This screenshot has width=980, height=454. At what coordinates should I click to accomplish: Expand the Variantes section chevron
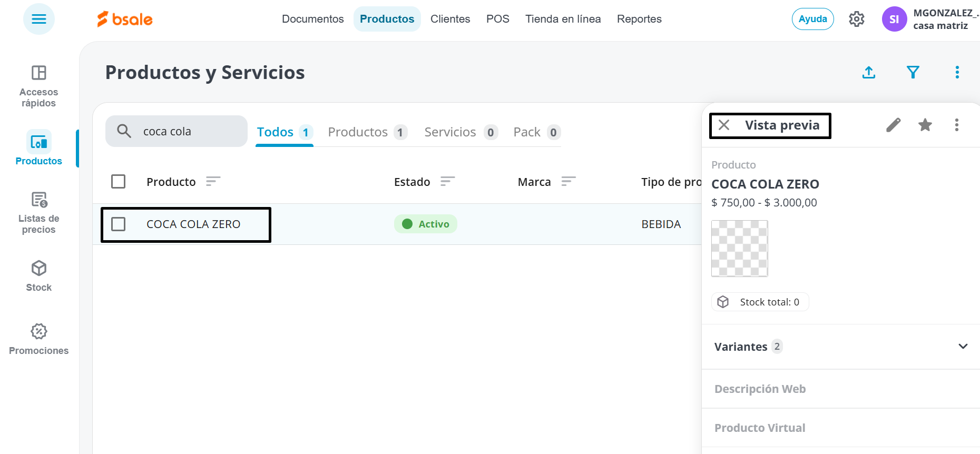tap(963, 347)
